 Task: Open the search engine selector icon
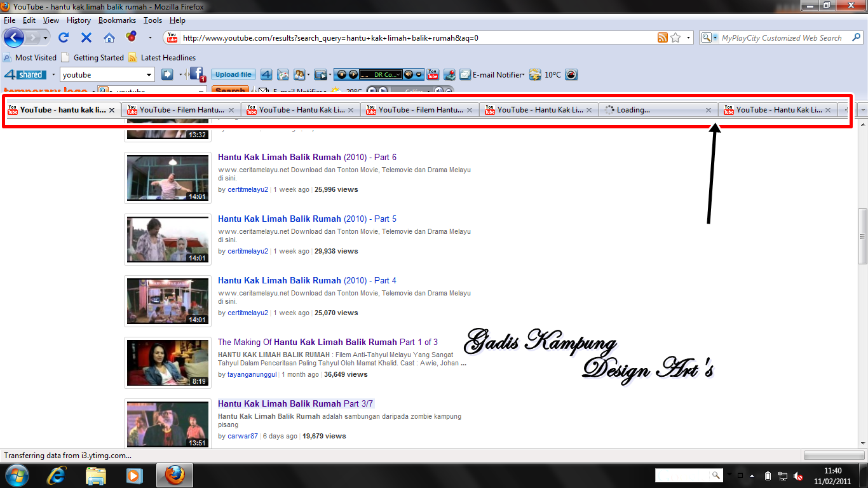[709, 38]
